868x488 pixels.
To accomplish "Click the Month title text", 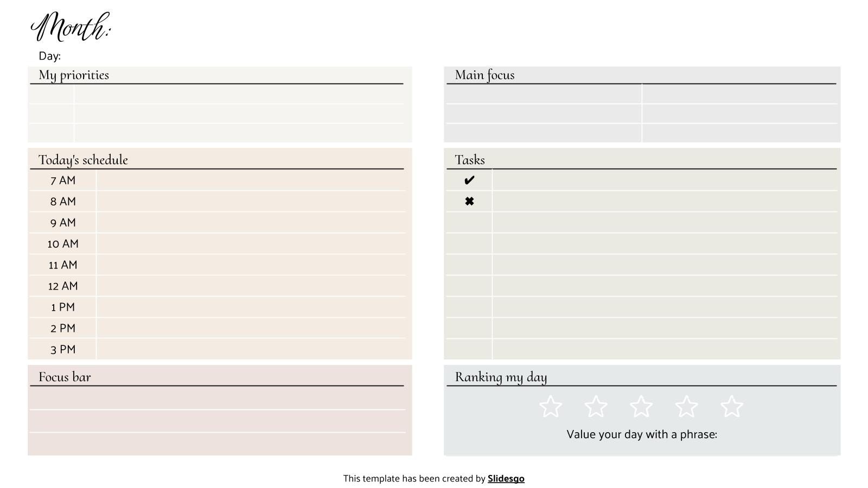I will coord(71,27).
